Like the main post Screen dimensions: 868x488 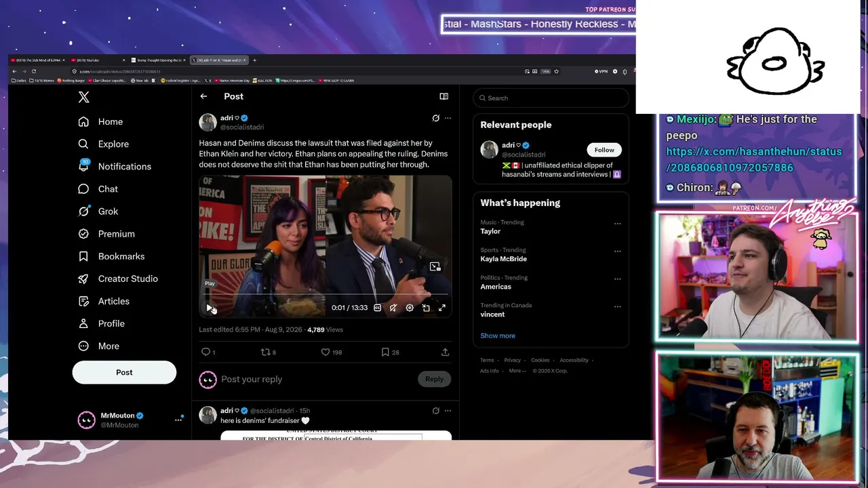[331, 352]
